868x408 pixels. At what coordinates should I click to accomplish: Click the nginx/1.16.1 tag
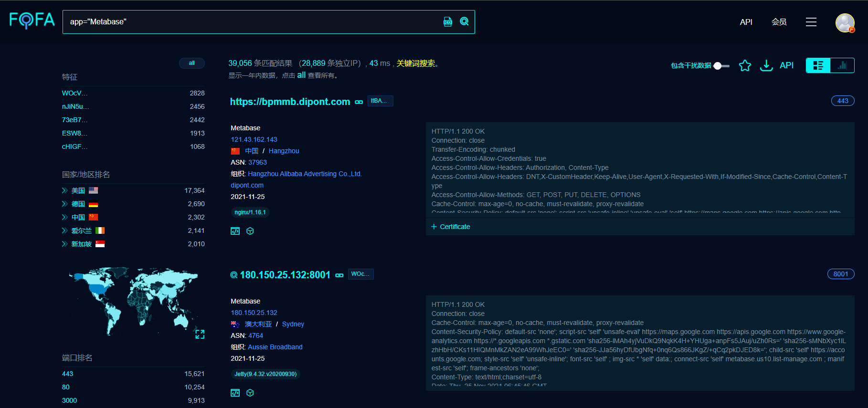click(x=250, y=212)
